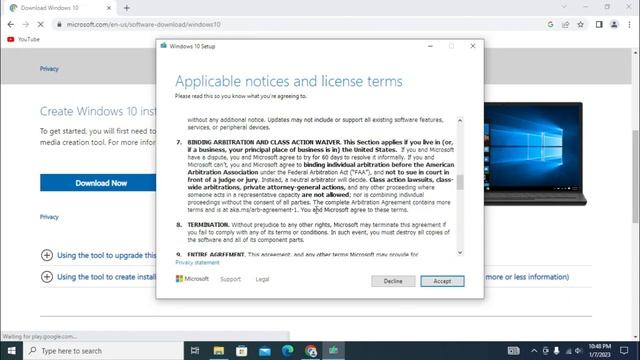
Task: Open Mail app from taskbar
Action: [x=264, y=351]
